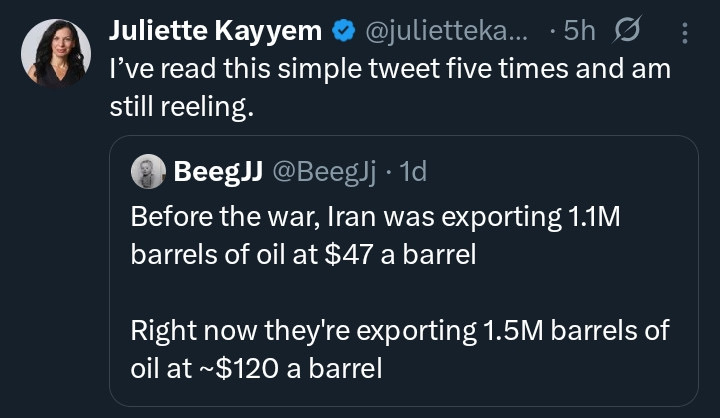Click the quoted tweet's 1d timestamp

412,172
